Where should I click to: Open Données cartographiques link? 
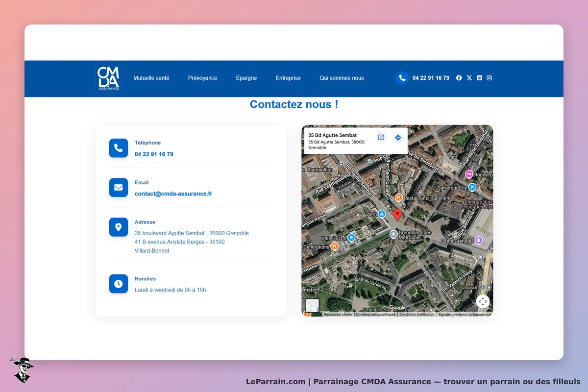coord(376,315)
